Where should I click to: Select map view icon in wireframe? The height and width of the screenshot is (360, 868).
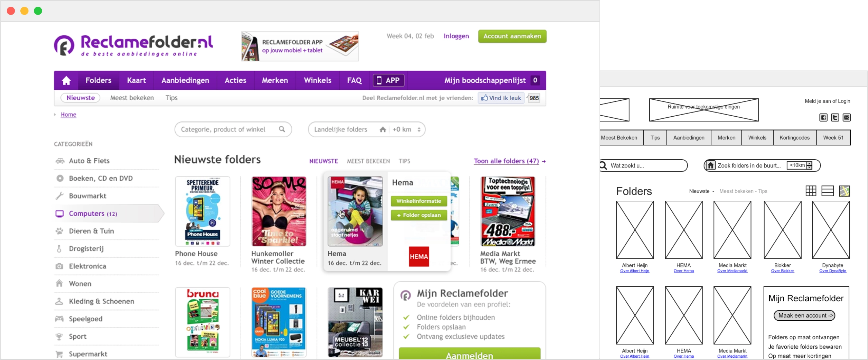pos(845,191)
